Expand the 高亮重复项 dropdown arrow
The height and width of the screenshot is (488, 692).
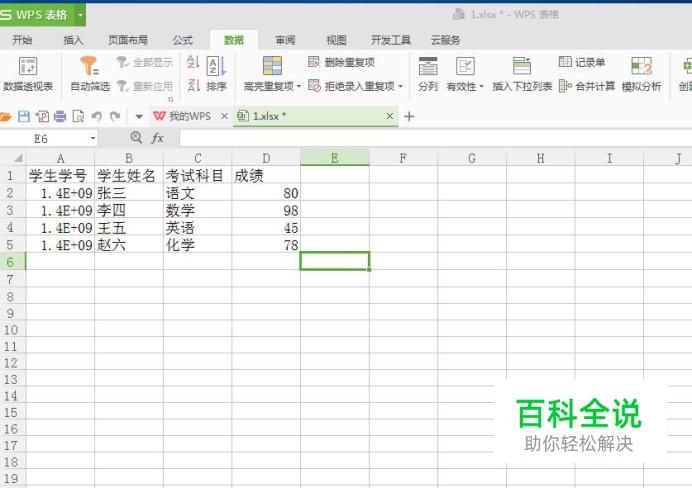point(299,86)
